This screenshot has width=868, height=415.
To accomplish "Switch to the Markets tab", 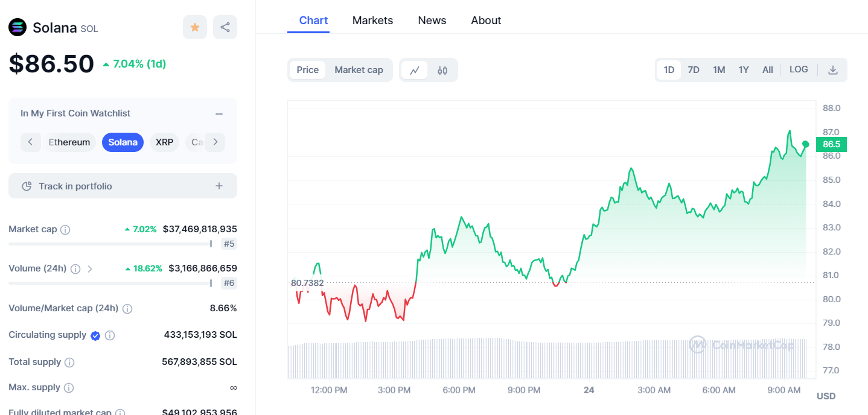I will pyautogui.click(x=372, y=21).
